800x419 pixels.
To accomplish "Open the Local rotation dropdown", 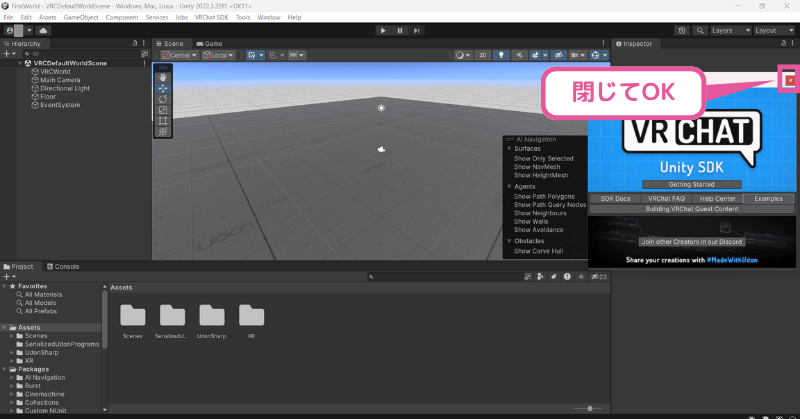I will click(x=218, y=55).
